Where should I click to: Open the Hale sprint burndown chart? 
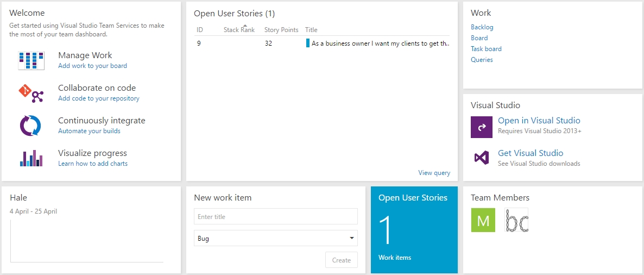[87, 241]
